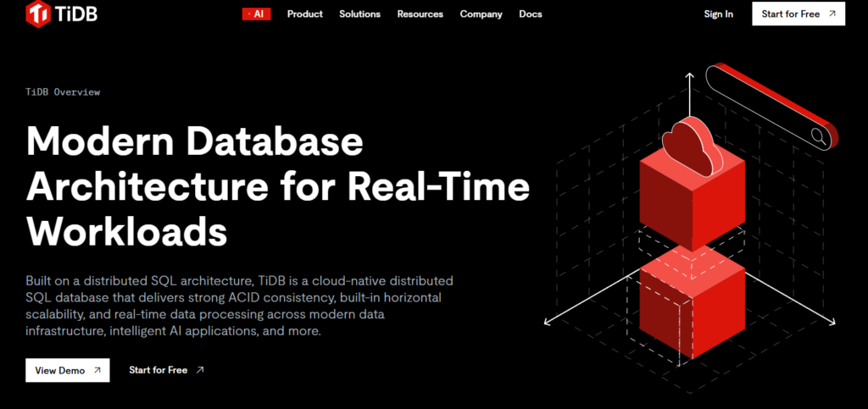This screenshot has width=868, height=409.
Task: Click the description paragraph about distributed SQL
Action: (239, 306)
